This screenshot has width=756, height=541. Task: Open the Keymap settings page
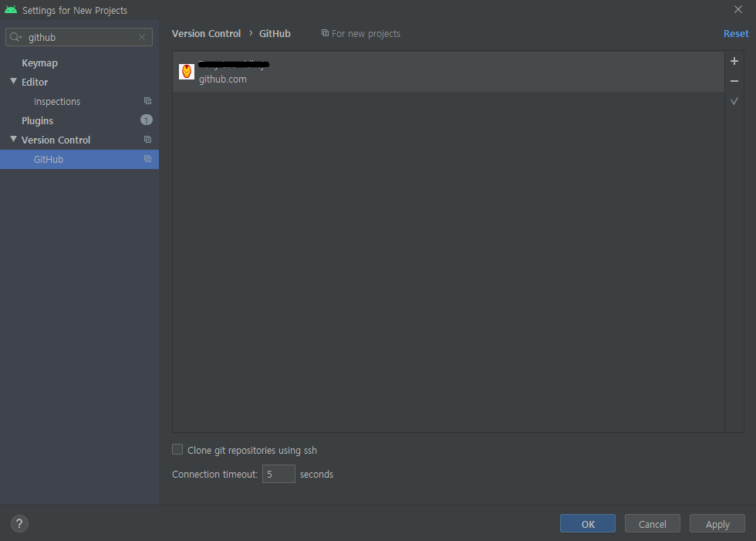[x=39, y=63]
